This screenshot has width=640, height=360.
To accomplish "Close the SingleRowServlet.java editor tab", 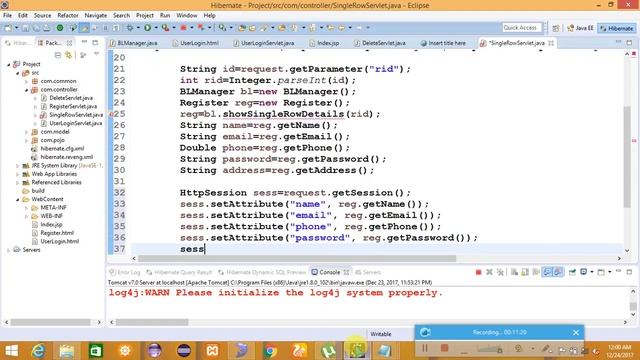I will coord(551,43).
